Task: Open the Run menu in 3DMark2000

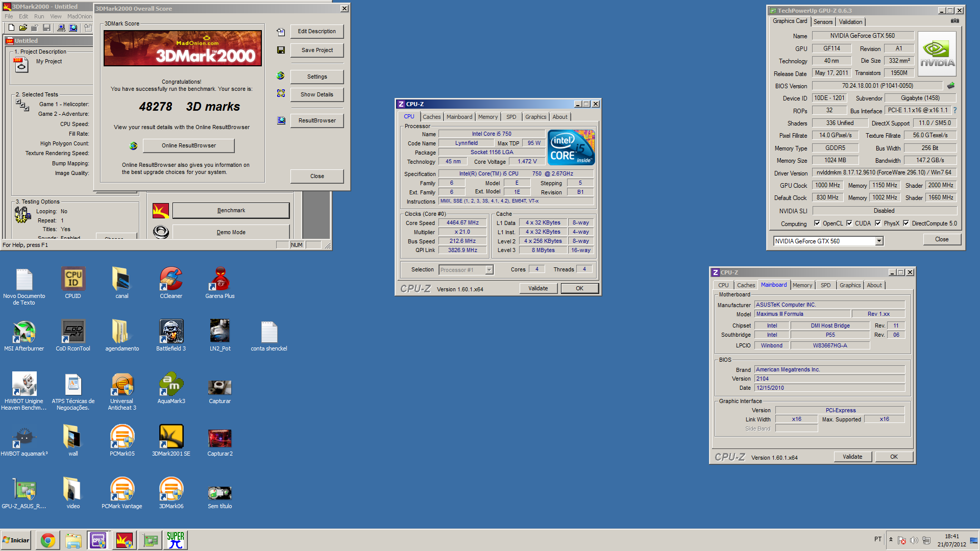Action: point(39,16)
